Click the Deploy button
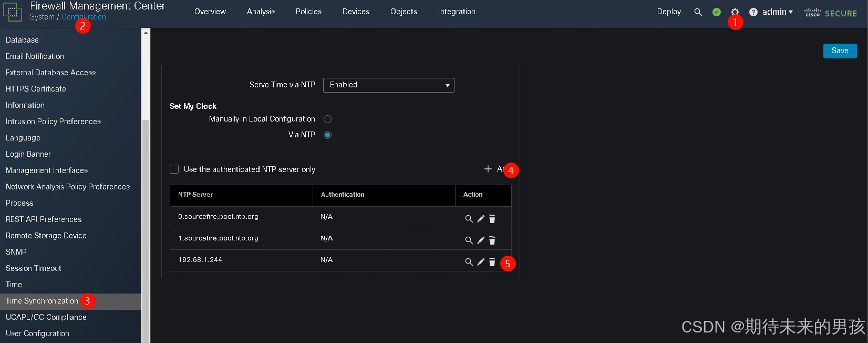This screenshot has height=343, width=868. pos(669,12)
